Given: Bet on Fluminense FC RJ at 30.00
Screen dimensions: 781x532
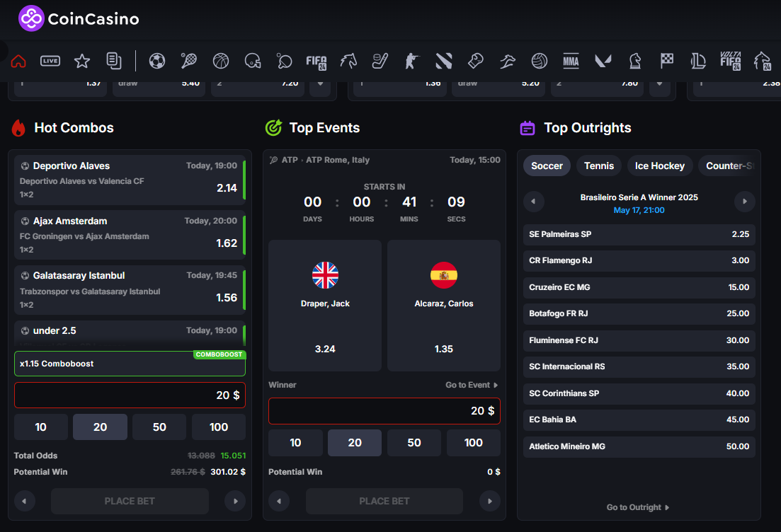Looking at the screenshot, I should (x=639, y=340).
